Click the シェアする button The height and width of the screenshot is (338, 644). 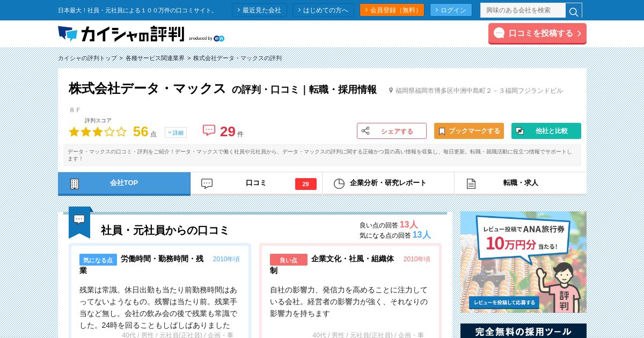click(x=392, y=131)
